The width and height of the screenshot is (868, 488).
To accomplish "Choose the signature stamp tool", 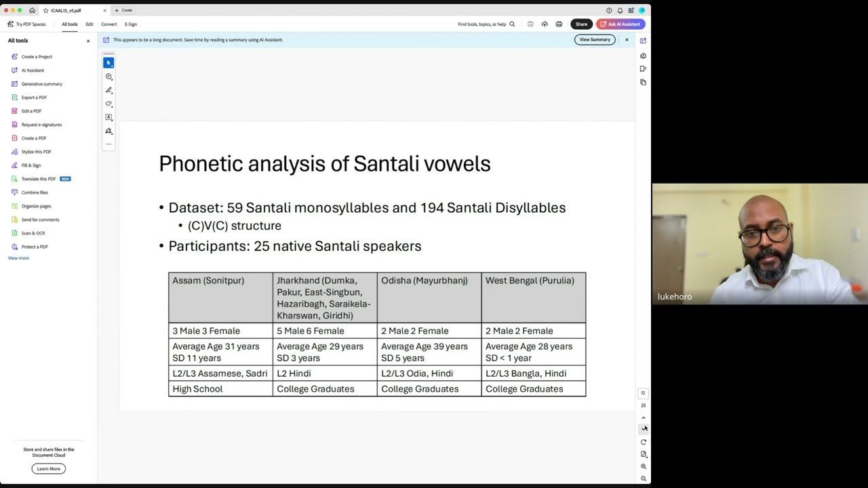I will tap(108, 131).
